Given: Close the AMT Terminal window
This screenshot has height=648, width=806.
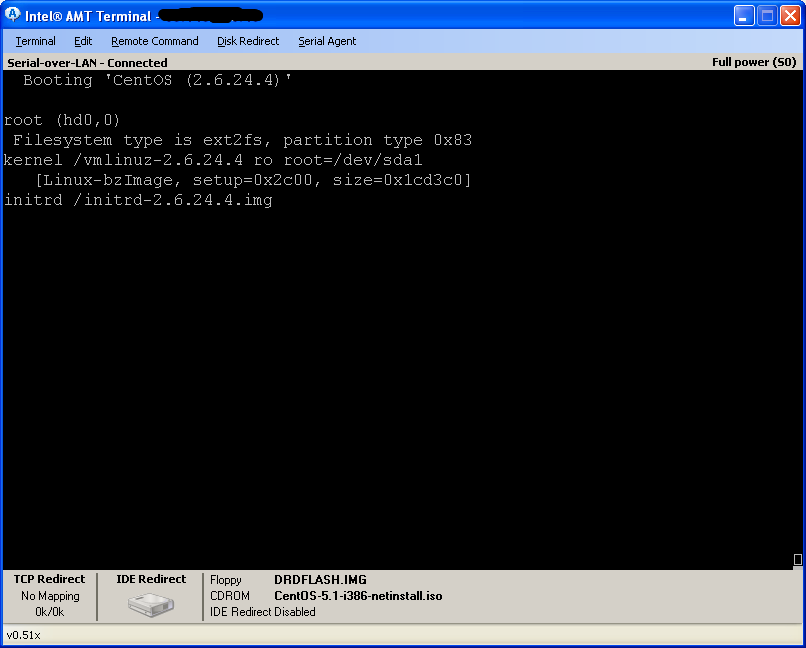Looking at the screenshot, I should pos(790,16).
